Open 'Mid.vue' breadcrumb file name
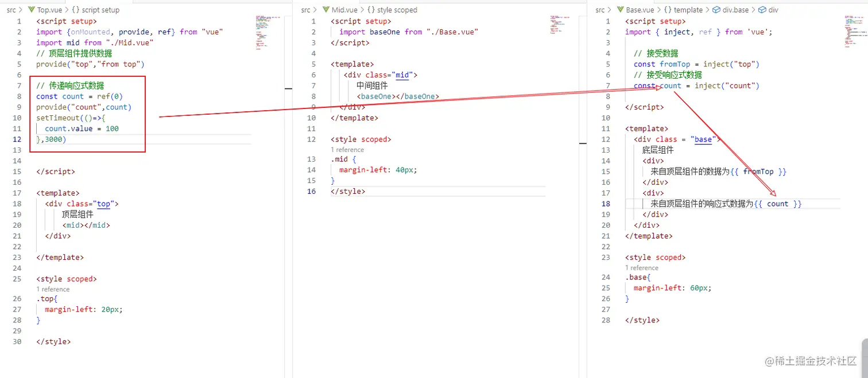The height and width of the screenshot is (378, 868). click(x=345, y=10)
